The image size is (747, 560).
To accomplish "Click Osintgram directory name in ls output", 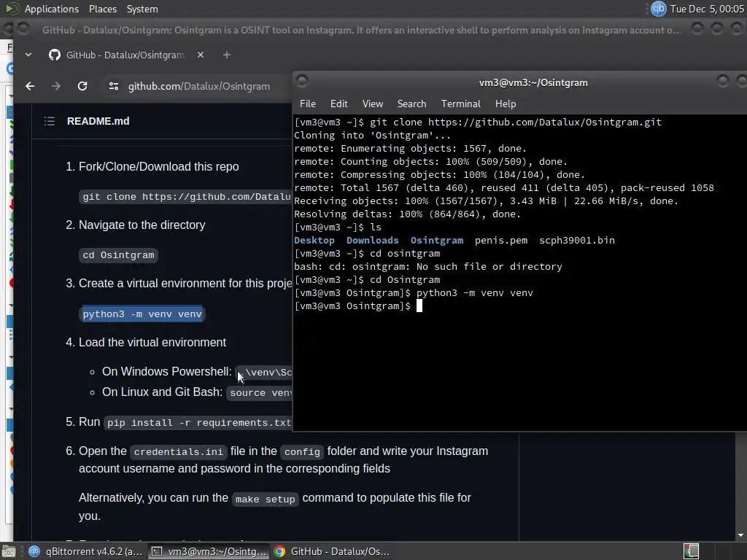I will [436, 241].
